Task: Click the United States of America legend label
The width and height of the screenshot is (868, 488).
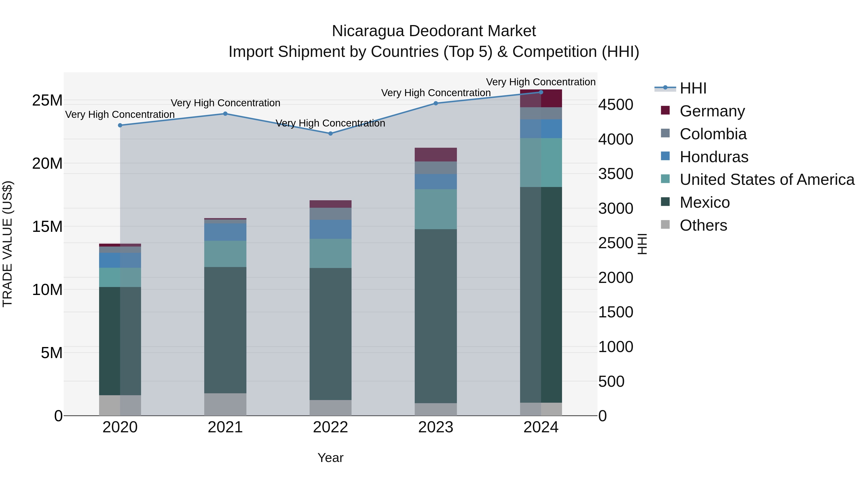Action: [x=767, y=180]
